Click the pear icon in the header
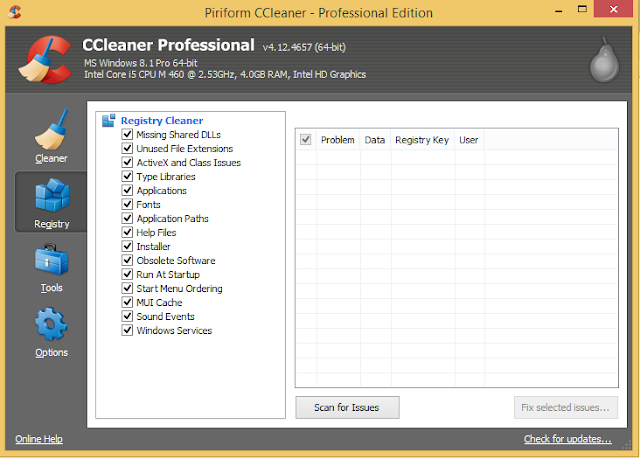640x459 pixels. coord(604,60)
